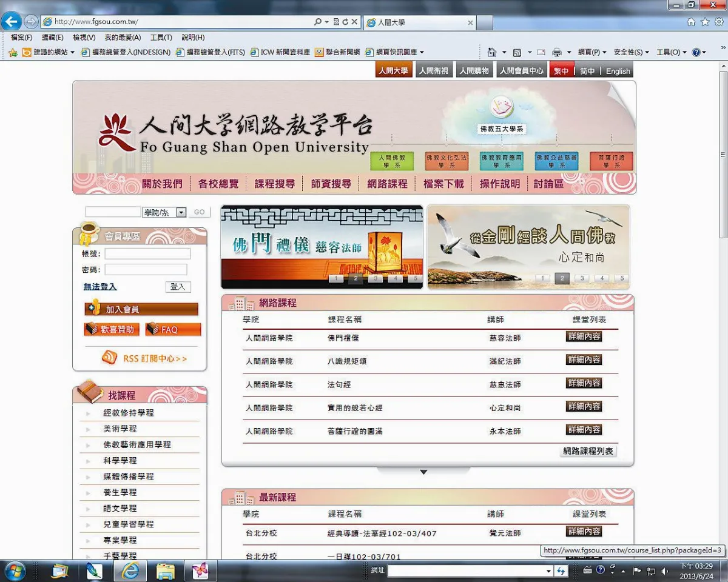
Task: Open 詳細內容 for the 法句經 course
Action: [x=584, y=383]
